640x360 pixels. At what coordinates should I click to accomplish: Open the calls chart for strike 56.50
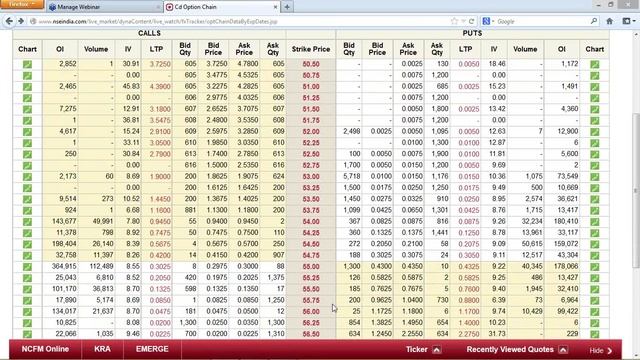point(27,334)
